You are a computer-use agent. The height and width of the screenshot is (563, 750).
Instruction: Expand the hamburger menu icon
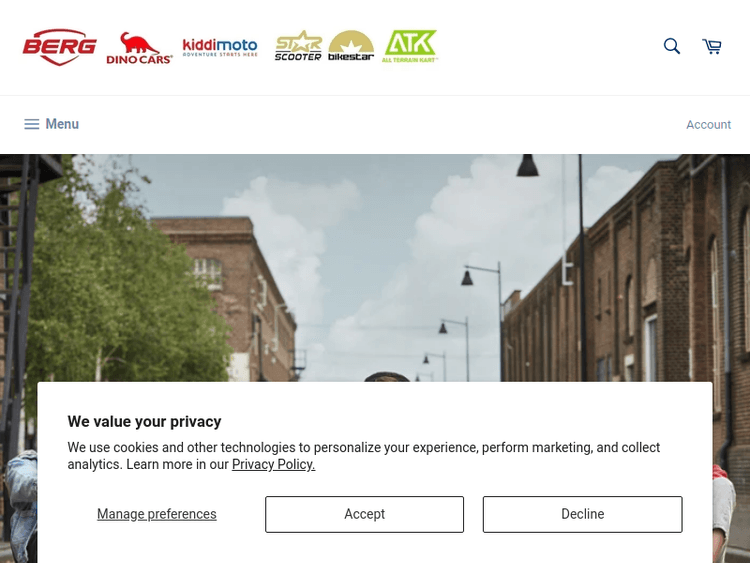tap(32, 124)
